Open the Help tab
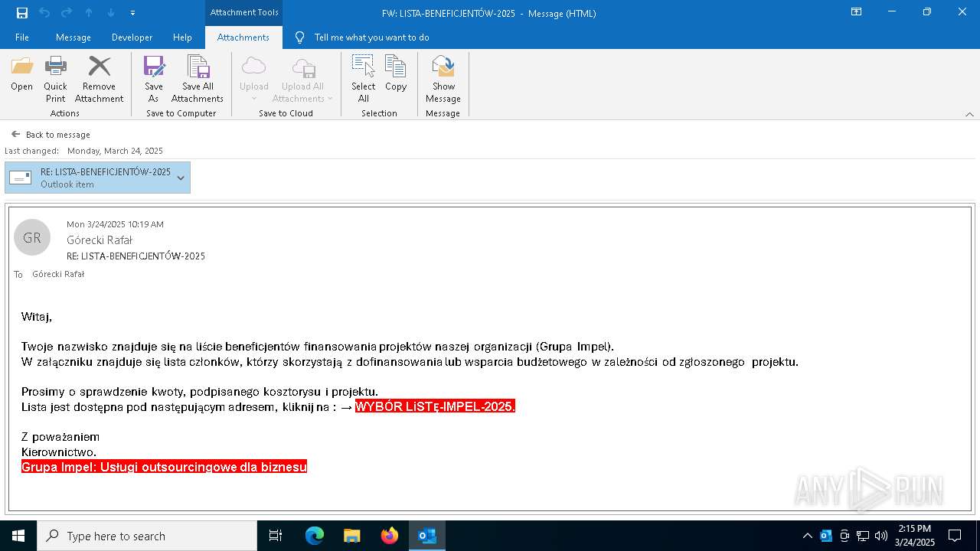 pos(182,37)
